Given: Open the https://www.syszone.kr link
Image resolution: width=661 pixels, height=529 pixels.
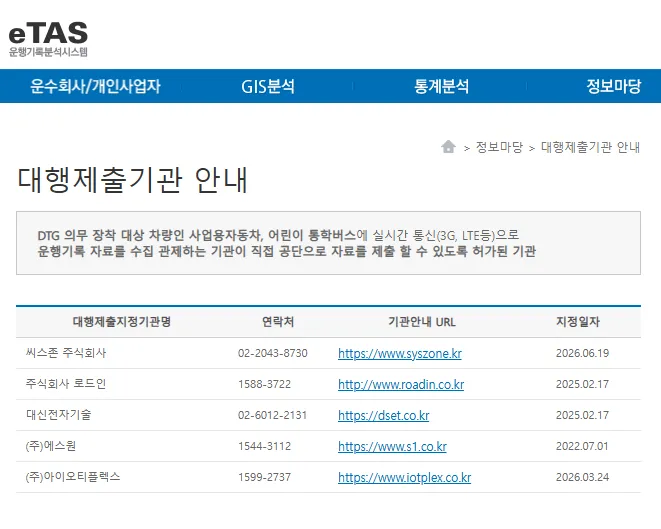Looking at the screenshot, I should coord(400,353).
